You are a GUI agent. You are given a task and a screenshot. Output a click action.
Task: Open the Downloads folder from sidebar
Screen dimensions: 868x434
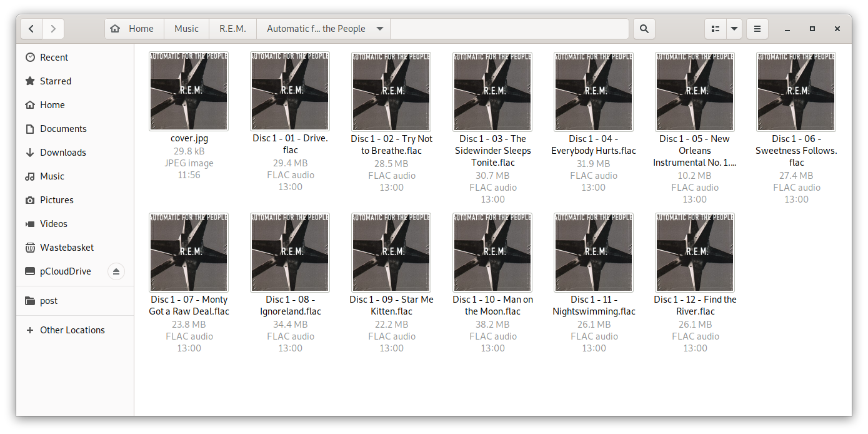point(64,152)
